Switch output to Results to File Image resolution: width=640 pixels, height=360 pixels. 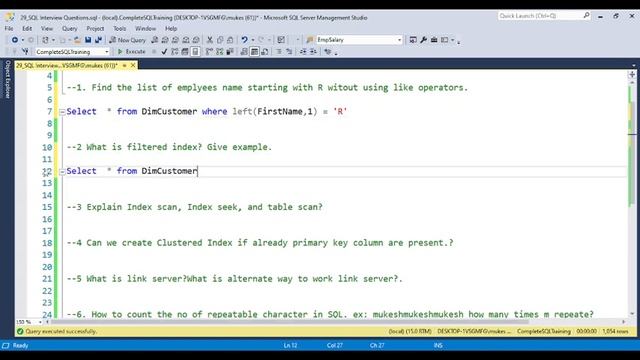click(264, 52)
